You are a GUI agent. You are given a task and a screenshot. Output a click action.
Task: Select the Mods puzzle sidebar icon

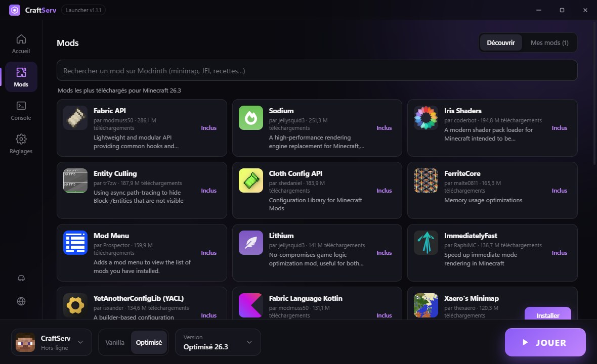pyautogui.click(x=21, y=72)
